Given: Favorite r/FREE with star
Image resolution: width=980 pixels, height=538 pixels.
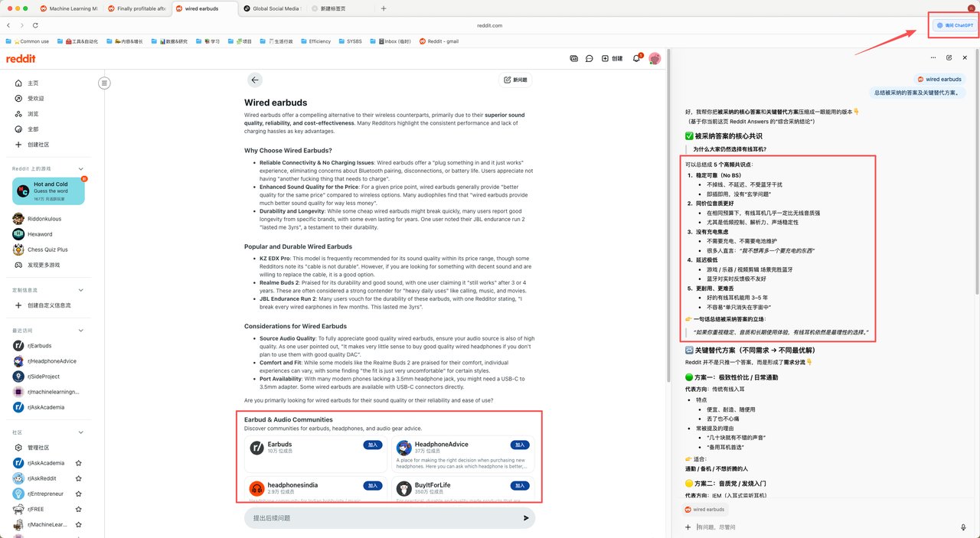Looking at the screenshot, I should click(78, 509).
